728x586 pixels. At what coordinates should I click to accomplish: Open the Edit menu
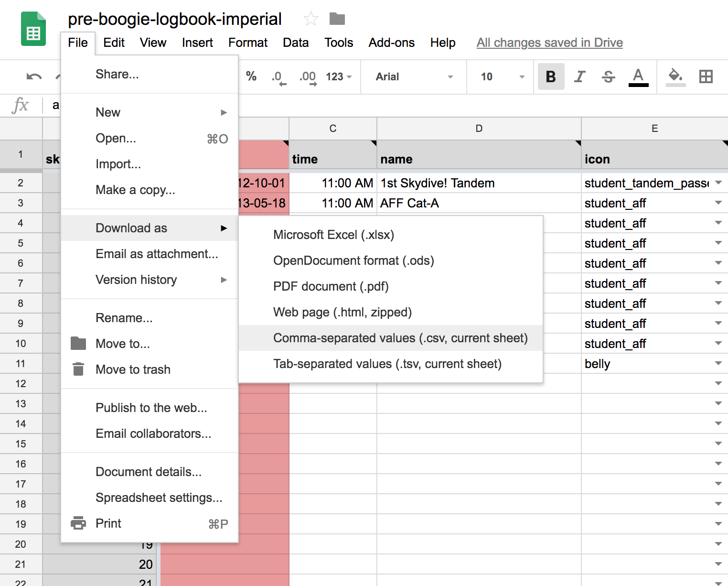114,43
